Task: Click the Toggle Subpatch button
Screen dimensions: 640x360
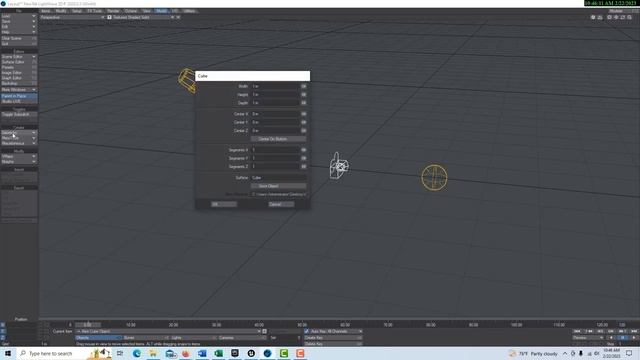Action: point(19,115)
